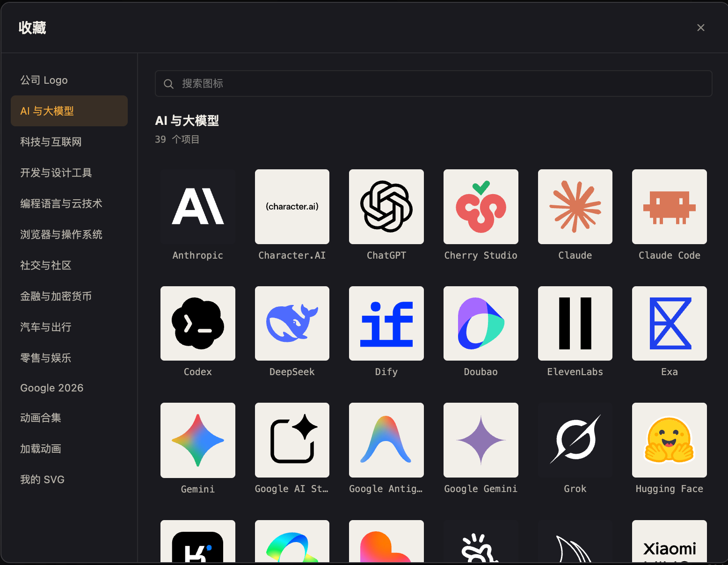This screenshot has height=565, width=728.
Task: Open the 零售与娱乐 category
Action: click(69, 358)
